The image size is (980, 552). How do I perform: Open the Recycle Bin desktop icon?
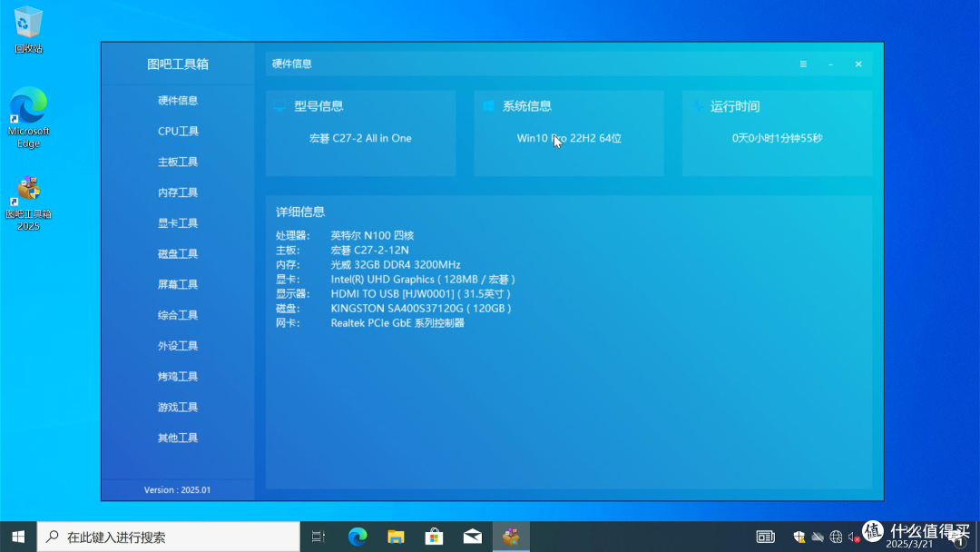pyautogui.click(x=28, y=29)
